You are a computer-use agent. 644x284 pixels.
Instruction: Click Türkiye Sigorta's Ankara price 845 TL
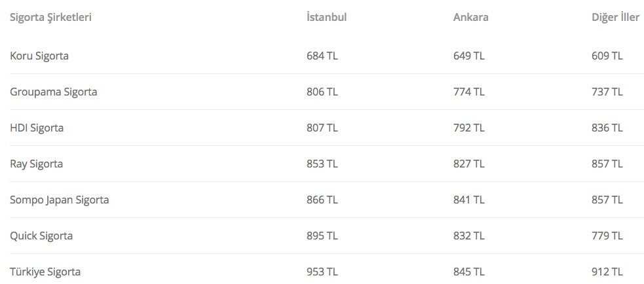tap(469, 272)
